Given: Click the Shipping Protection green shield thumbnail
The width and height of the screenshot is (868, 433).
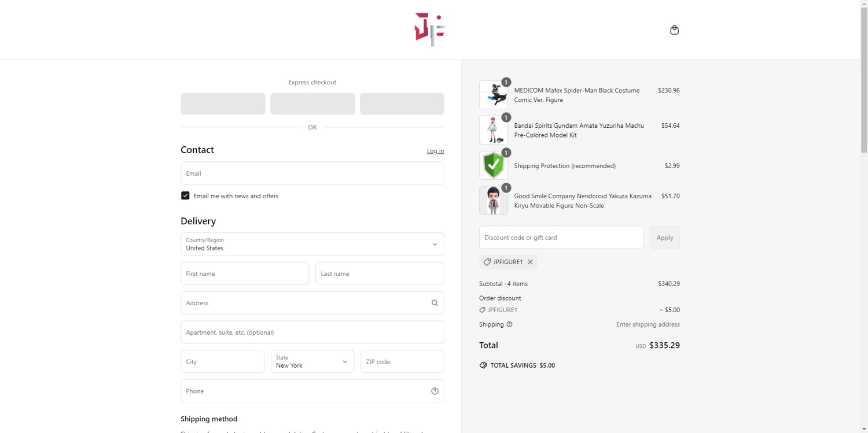Looking at the screenshot, I should [494, 165].
